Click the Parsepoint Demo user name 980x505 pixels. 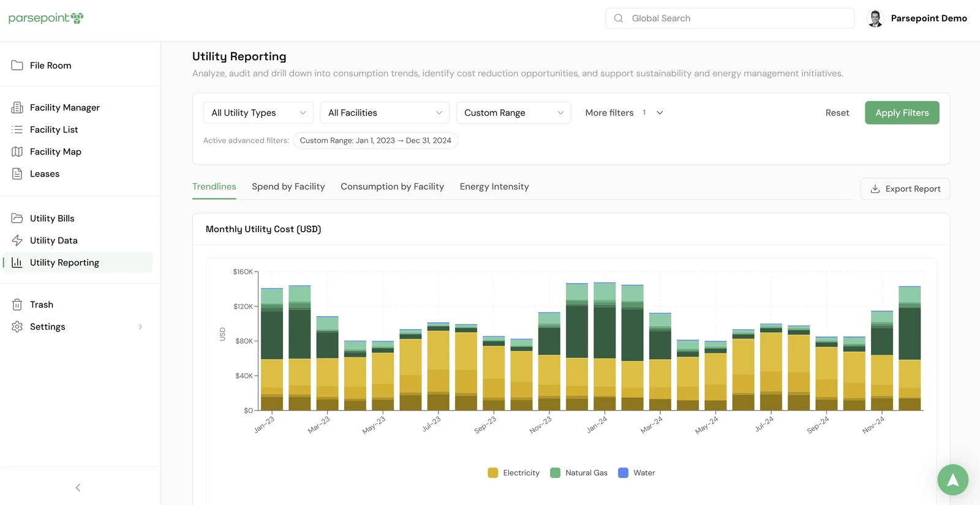coord(929,18)
